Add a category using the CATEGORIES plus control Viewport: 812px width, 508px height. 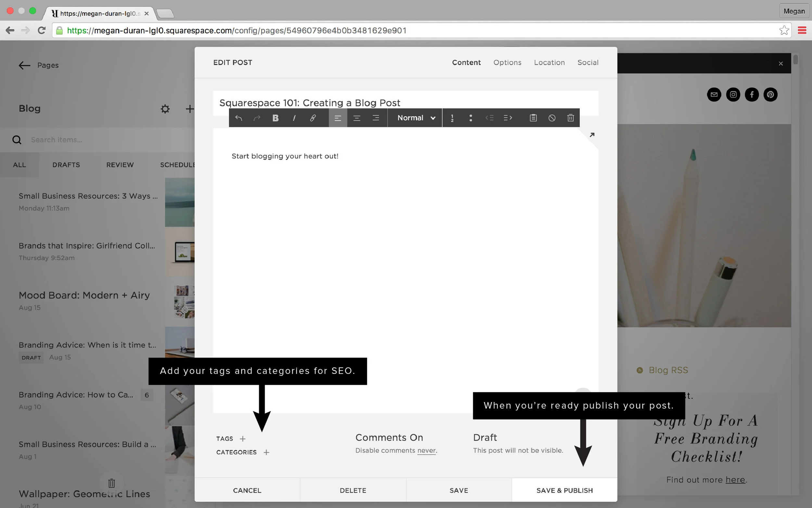pos(266,452)
